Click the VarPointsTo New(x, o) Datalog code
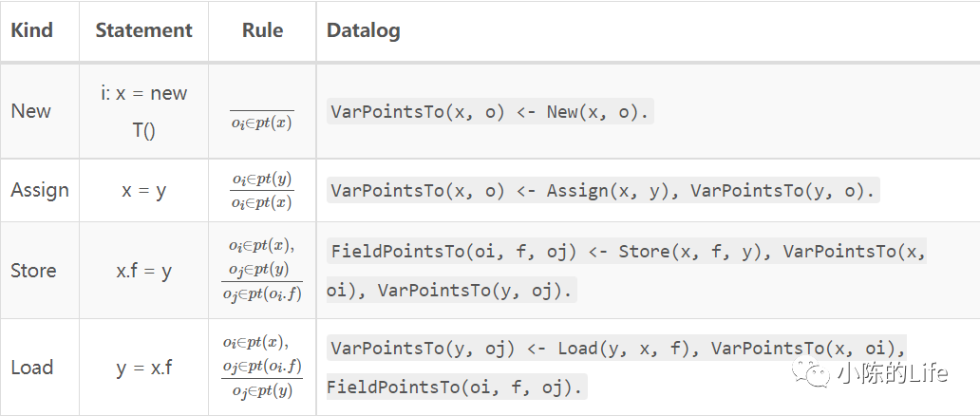The width and height of the screenshot is (980, 416). point(489,111)
